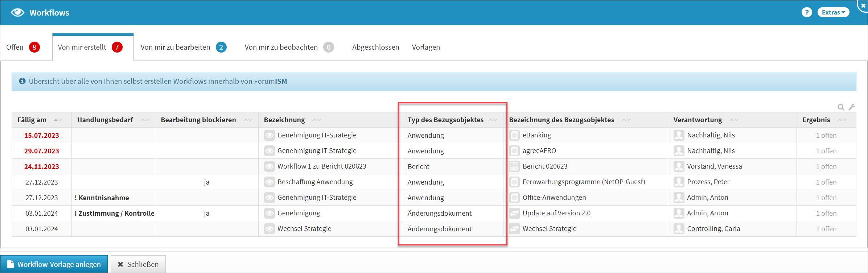Sort by Verantwortung column arrows
The height and width of the screenshot is (273, 868).
tap(734, 120)
